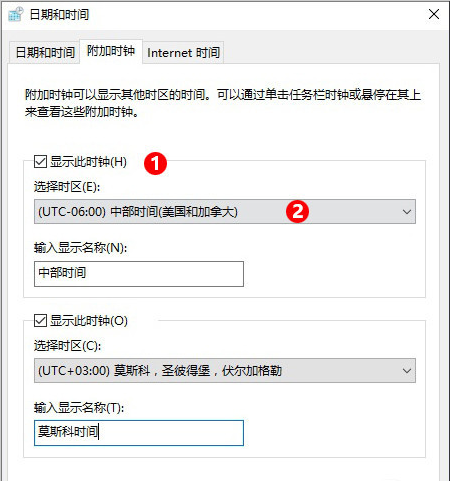Switch to the Internet 时间 tab
Image resolution: width=450 pixels, height=481 pixels.
click(183, 53)
